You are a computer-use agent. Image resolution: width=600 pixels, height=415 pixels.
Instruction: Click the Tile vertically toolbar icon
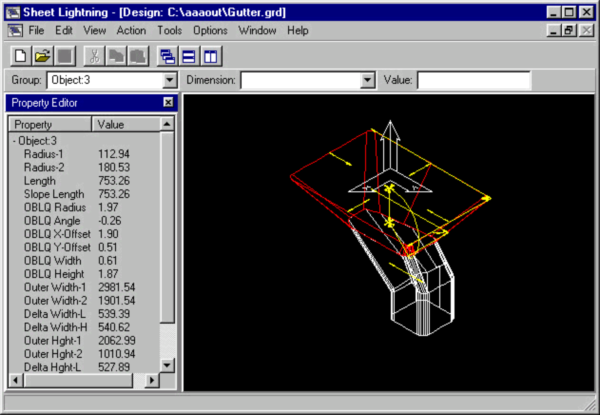(x=209, y=56)
